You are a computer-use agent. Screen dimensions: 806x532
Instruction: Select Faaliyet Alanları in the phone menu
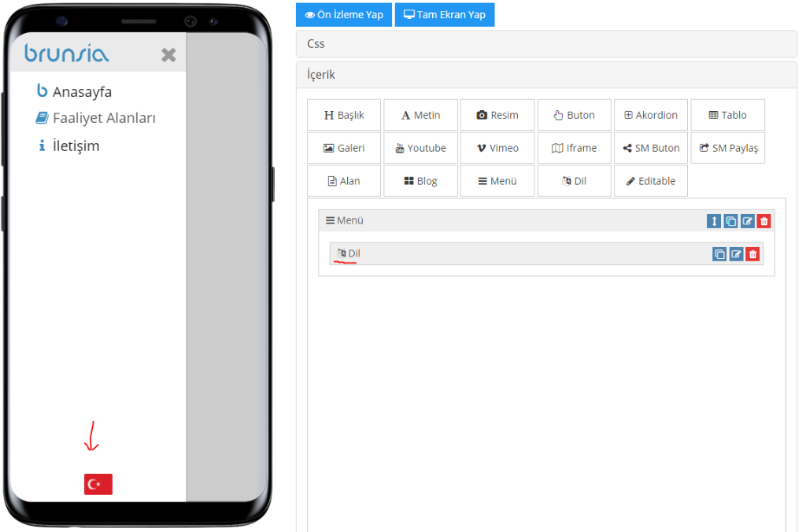tap(103, 118)
